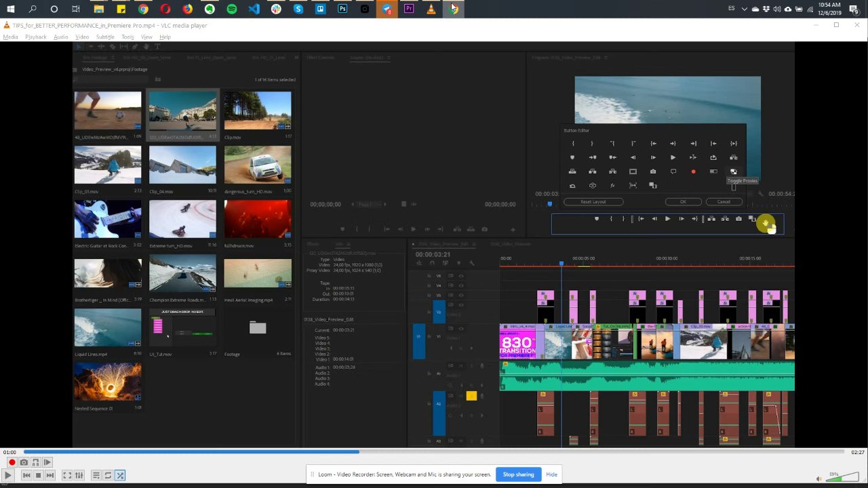Toggle the A-B loop button
The width and height of the screenshot is (868, 488).
[35, 462]
